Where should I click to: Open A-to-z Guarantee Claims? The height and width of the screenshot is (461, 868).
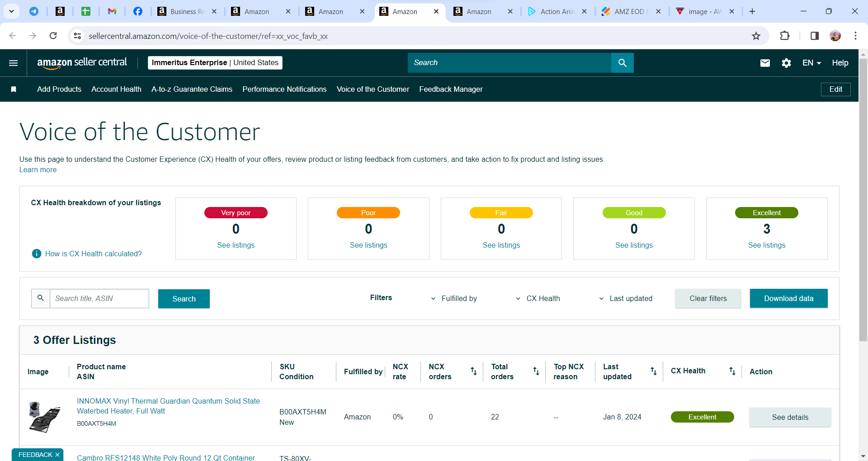coord(192,89)
